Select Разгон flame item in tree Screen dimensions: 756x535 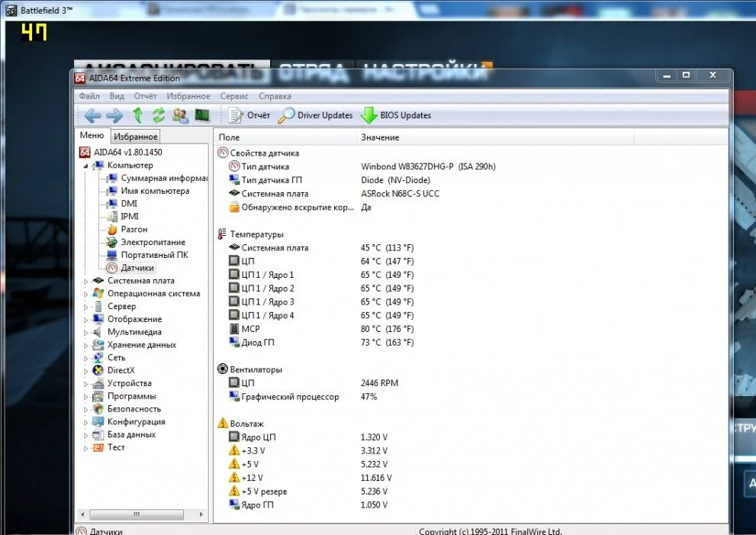(x=134, y=229)
